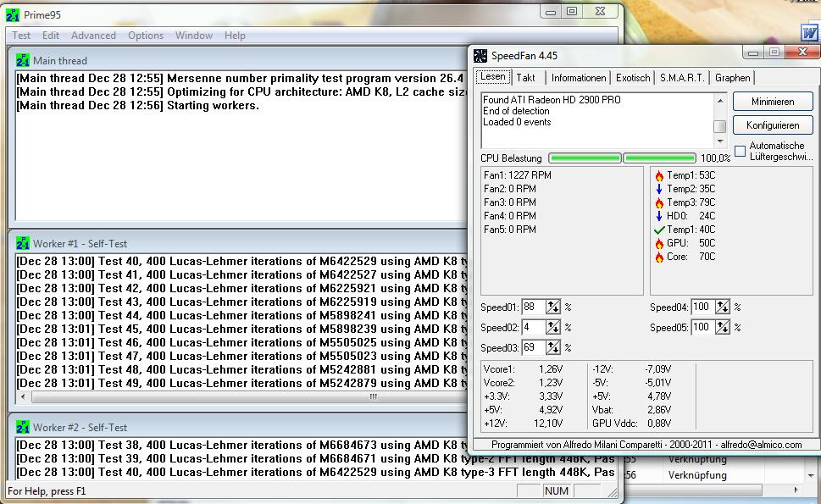
Task: Open the Options menu in Prime95
Action: click(146, 36)
